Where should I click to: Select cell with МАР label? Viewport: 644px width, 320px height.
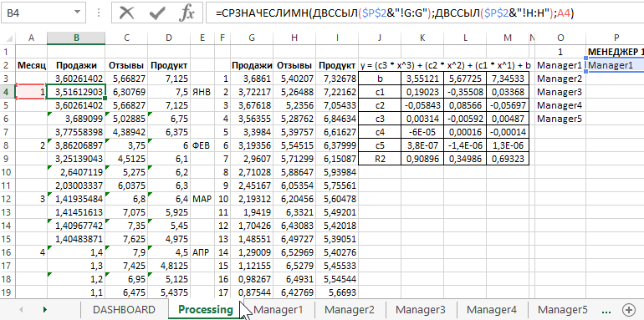point(202,199)
